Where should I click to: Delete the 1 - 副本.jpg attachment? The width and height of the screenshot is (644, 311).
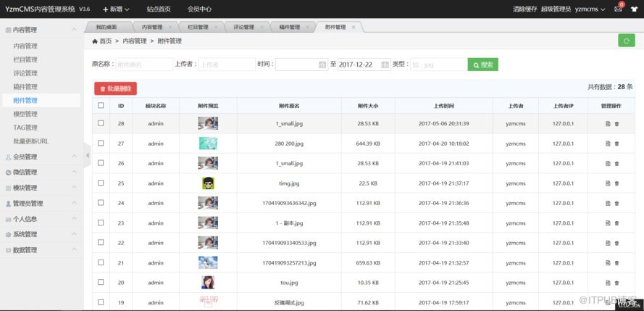(x=616, y=223)
